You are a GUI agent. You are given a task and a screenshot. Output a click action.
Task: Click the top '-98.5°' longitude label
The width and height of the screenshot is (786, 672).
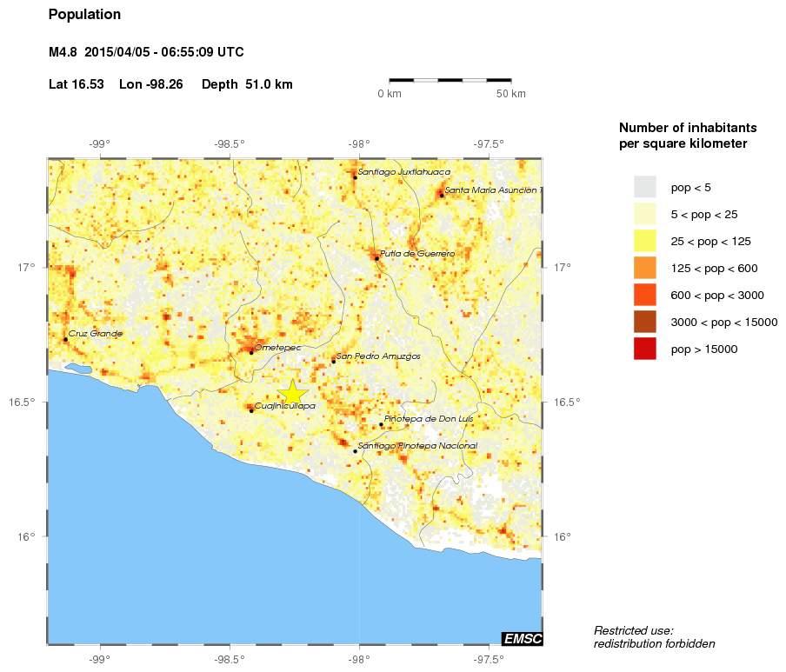(x=230, y=144)
